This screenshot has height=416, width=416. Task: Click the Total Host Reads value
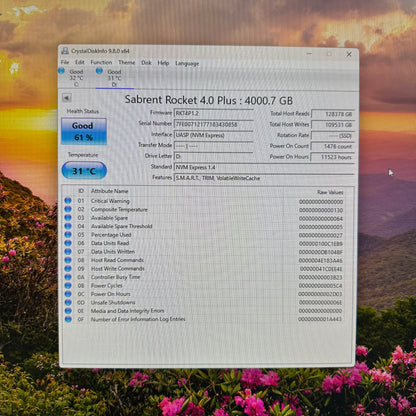(333, 114)
